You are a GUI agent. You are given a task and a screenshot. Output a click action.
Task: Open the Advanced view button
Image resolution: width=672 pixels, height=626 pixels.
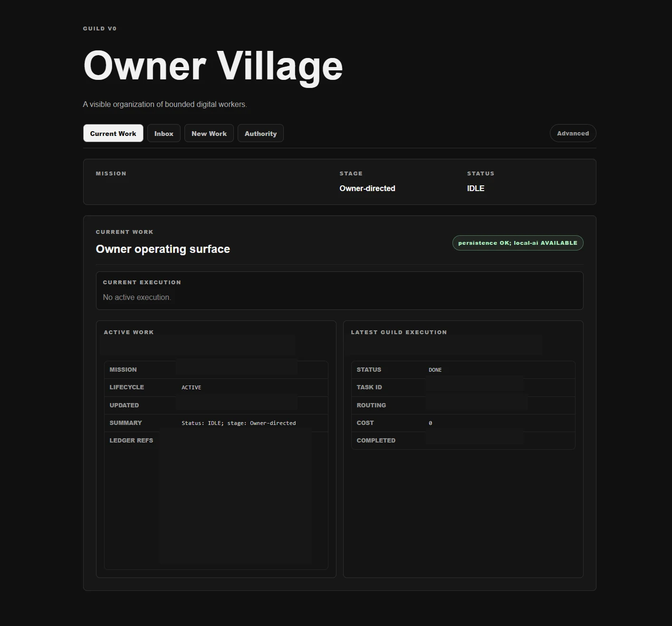coord(573,133)
